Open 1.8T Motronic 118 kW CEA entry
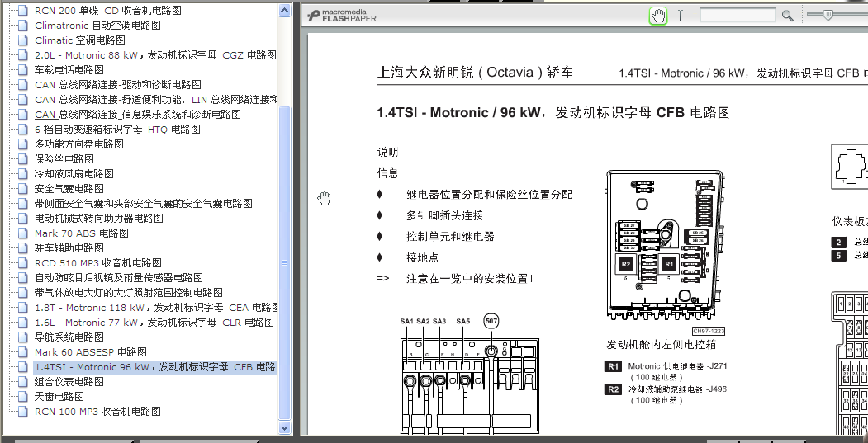 coord(156,308)
